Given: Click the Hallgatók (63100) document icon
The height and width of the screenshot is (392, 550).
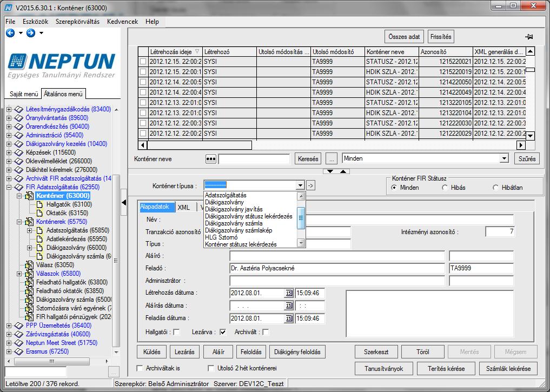Looking at the screenshot, I should 40,204.
